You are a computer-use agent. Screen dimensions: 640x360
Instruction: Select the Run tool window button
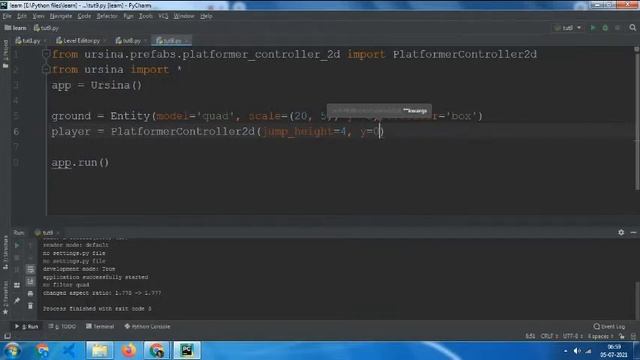[27, 327]
